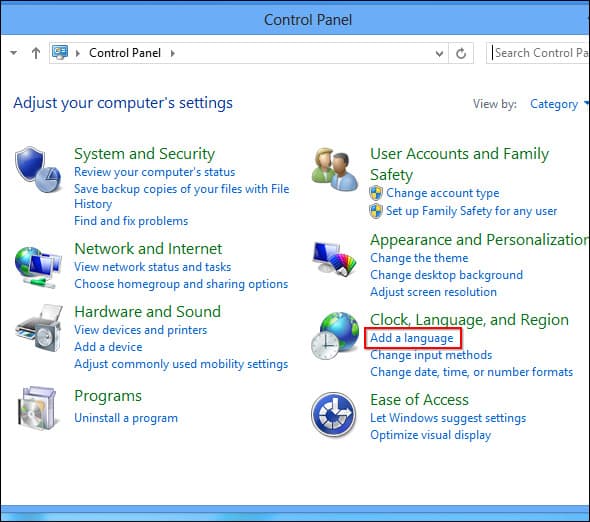Click the Search Control Panel field
This screenshot has height=522, width=590.
538,53
